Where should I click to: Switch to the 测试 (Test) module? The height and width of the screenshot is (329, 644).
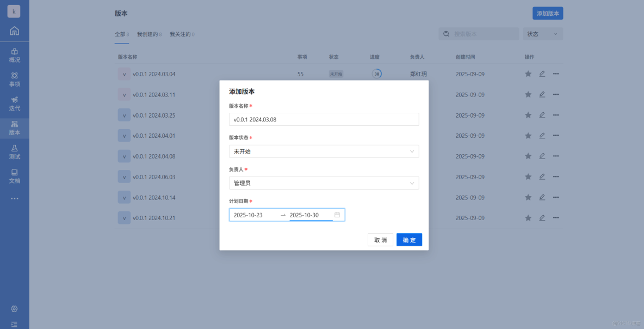tap(14, 152)
